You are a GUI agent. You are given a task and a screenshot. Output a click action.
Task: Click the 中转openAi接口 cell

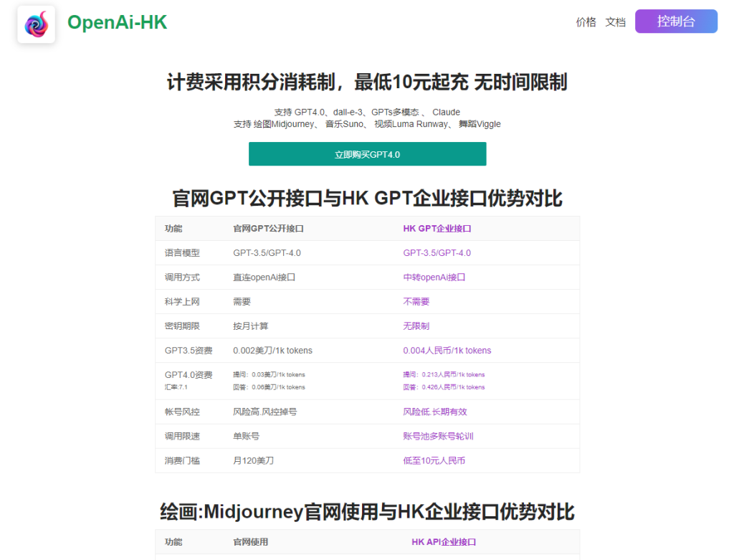(434, 277)
